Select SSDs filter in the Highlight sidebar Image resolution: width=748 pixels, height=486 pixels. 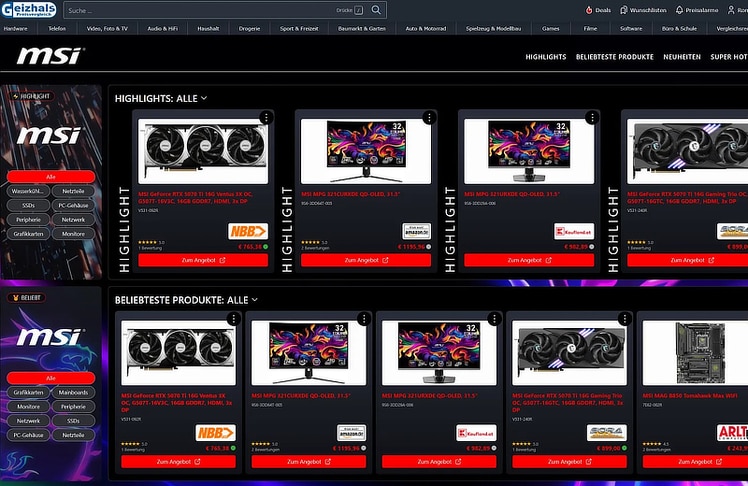click(29, 205)
